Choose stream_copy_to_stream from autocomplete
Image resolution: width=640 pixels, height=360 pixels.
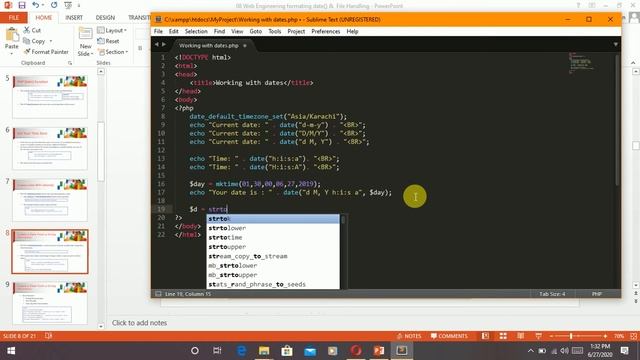(273, 256)
